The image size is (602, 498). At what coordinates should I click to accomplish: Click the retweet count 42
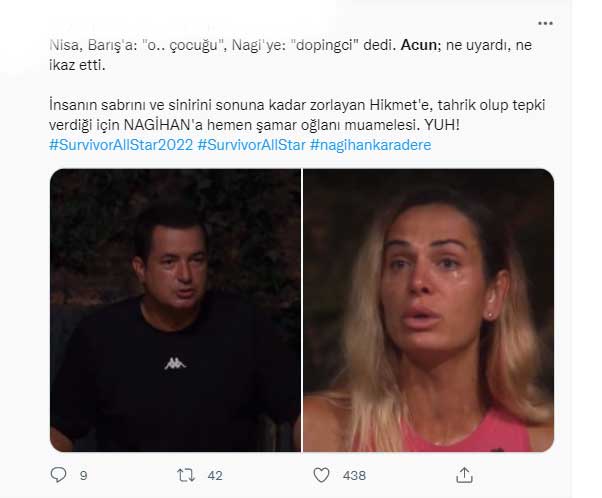pos(215,476)
